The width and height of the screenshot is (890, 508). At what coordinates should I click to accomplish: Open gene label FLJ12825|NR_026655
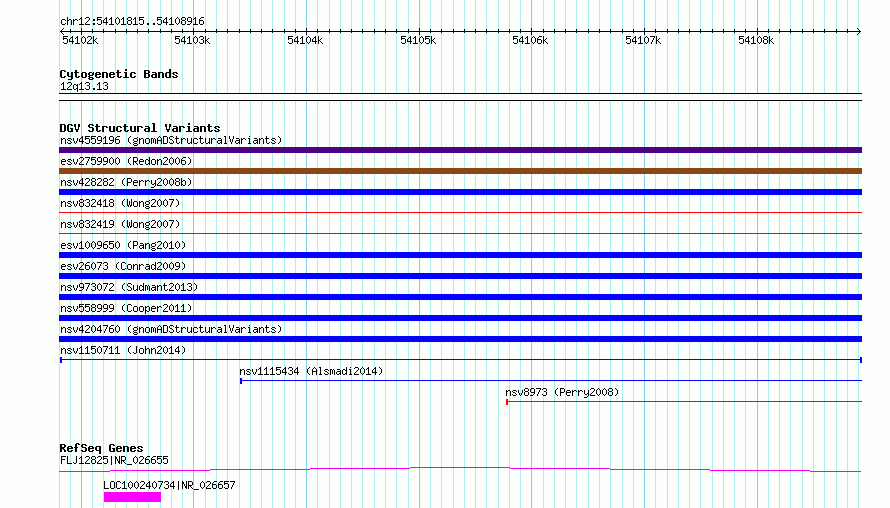114,460
